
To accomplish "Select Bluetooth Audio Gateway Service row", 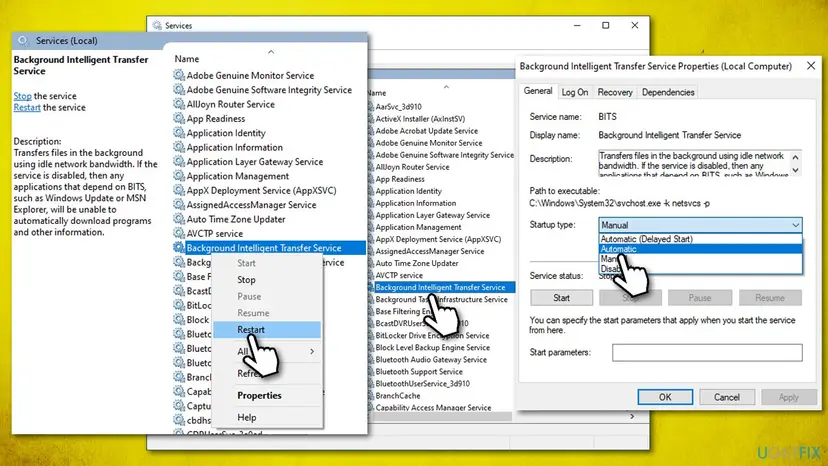I will (x=431, y=360).
